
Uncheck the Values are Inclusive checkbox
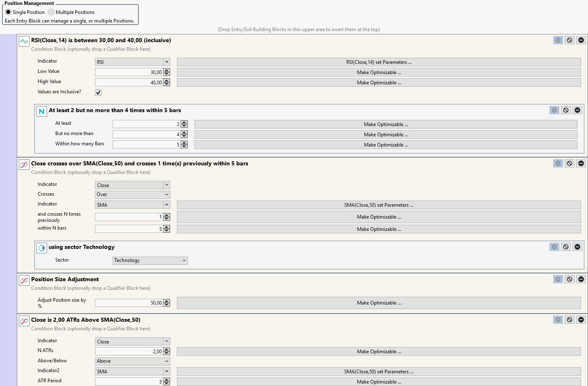[x=98, y=93]
